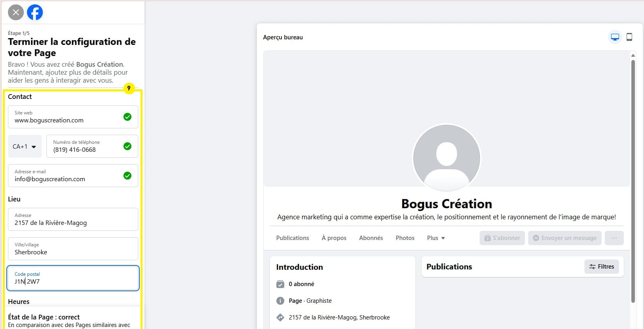Click the Aperçu bureau label

pos(283,37)
